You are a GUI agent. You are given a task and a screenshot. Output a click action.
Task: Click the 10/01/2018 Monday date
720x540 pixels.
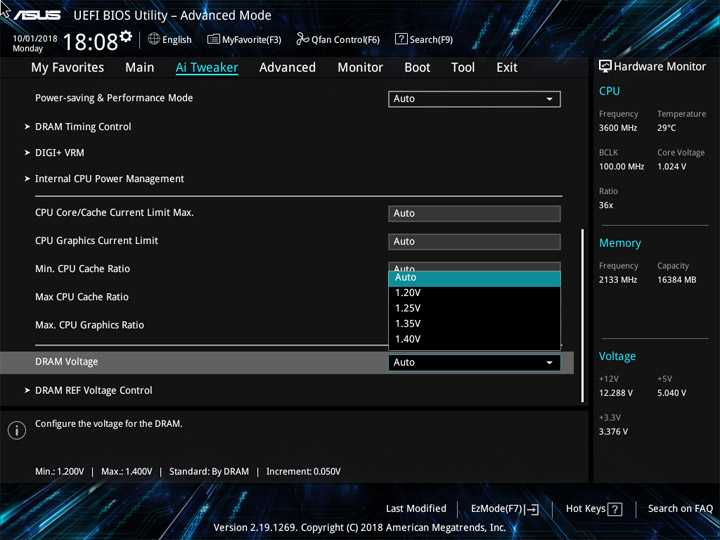[35, 43]
